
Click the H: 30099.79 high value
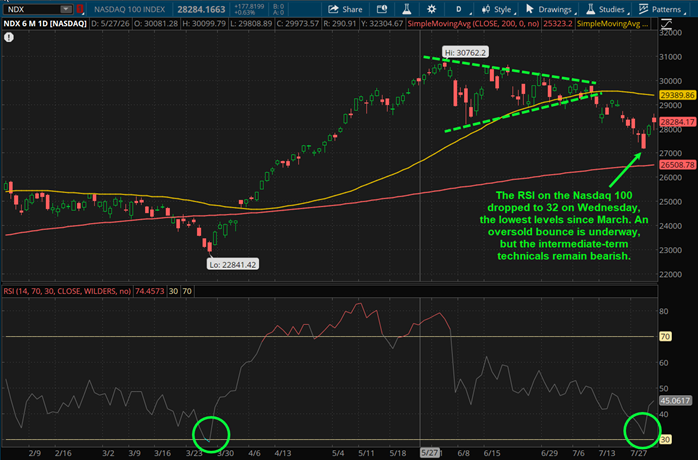[x=204, y=24]
